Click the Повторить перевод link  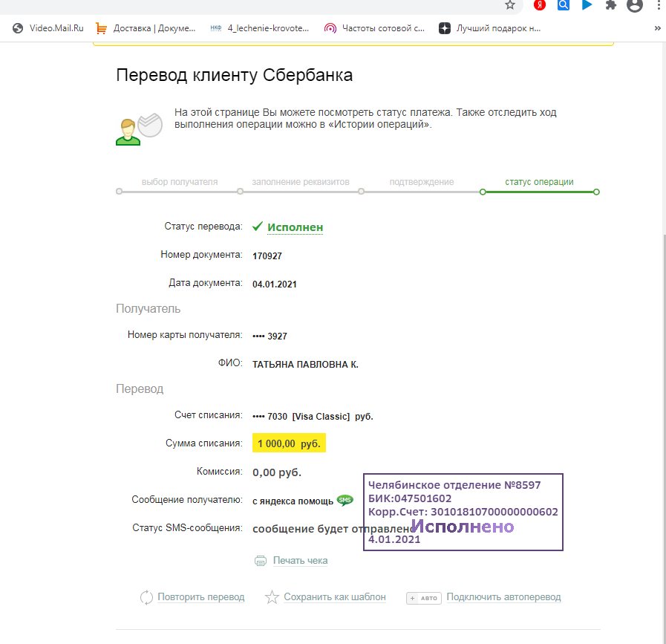coord(201,597)
